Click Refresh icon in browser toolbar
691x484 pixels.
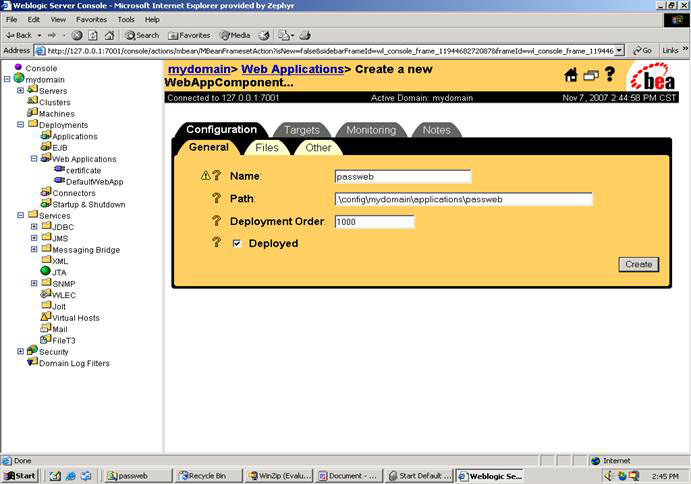pyautogui.click(x=93, y=35)
